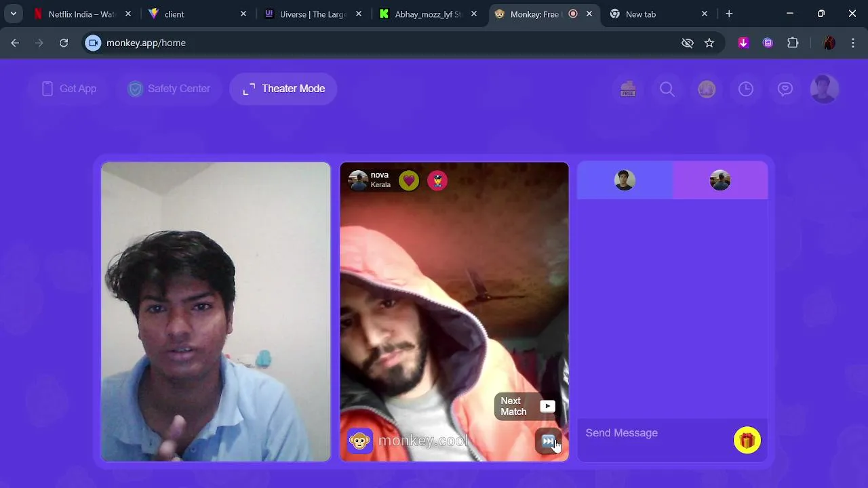Open the tab search dropdown arrow
This screenshot has width=868, height=488.
click(14, 14)
